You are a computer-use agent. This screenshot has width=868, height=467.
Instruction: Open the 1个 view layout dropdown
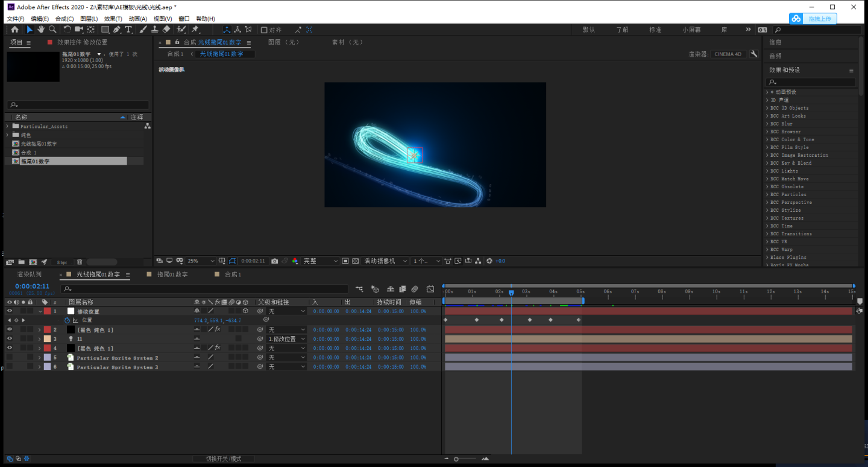coord(427,261)
